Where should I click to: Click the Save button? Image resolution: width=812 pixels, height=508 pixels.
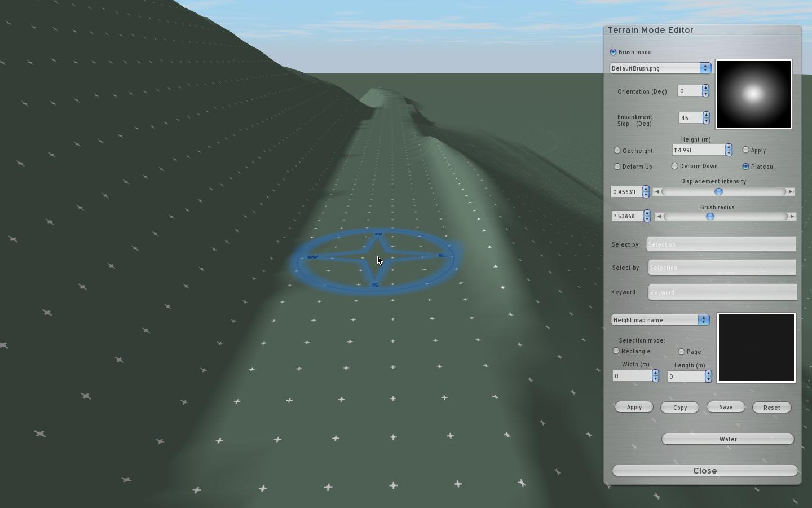coord(726,407)
